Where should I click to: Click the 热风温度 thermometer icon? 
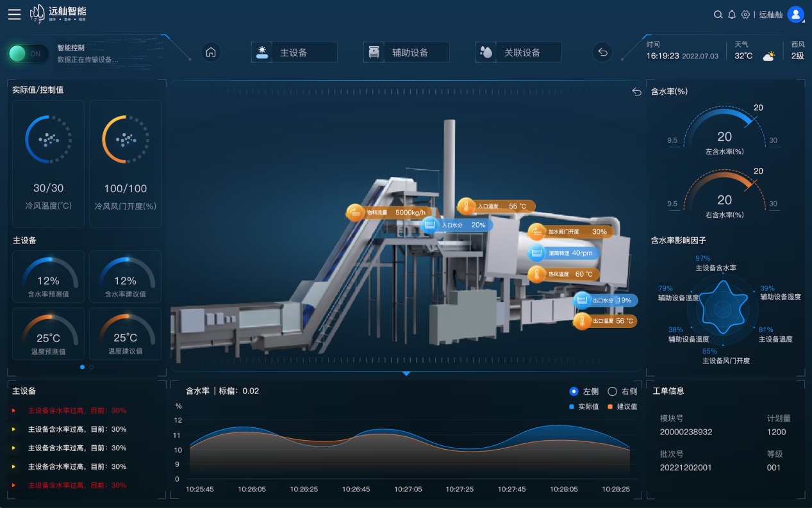coord(536,274)
